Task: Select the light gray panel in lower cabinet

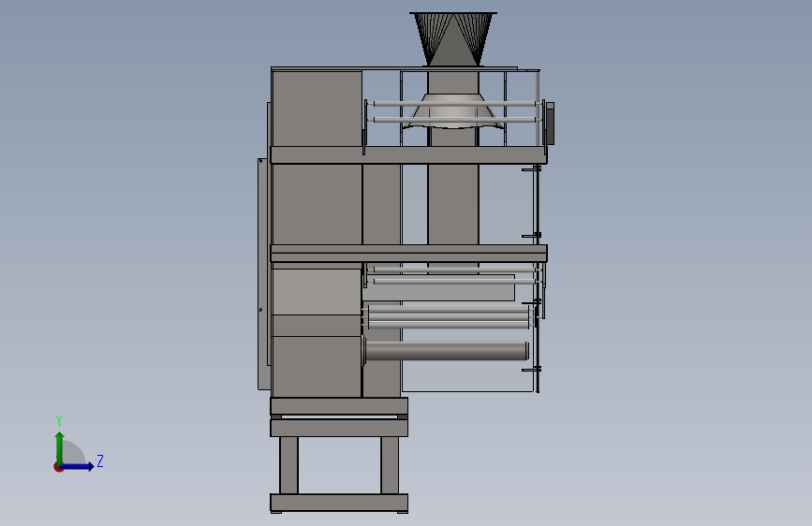Action: (317, 291)
